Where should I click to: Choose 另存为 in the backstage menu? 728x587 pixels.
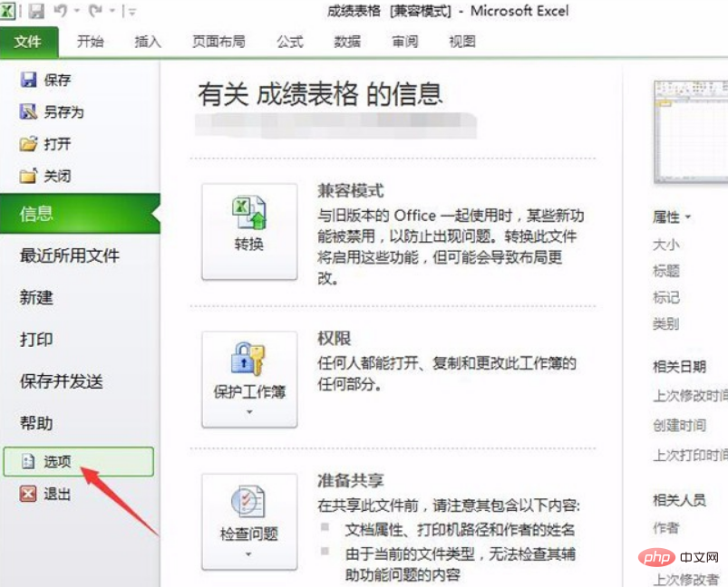[x=64, y=111]
